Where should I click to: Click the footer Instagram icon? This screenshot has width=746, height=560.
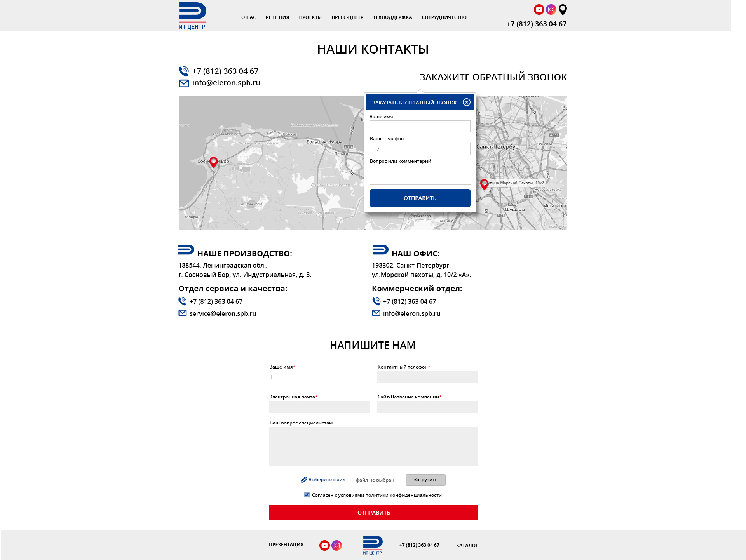337,545
